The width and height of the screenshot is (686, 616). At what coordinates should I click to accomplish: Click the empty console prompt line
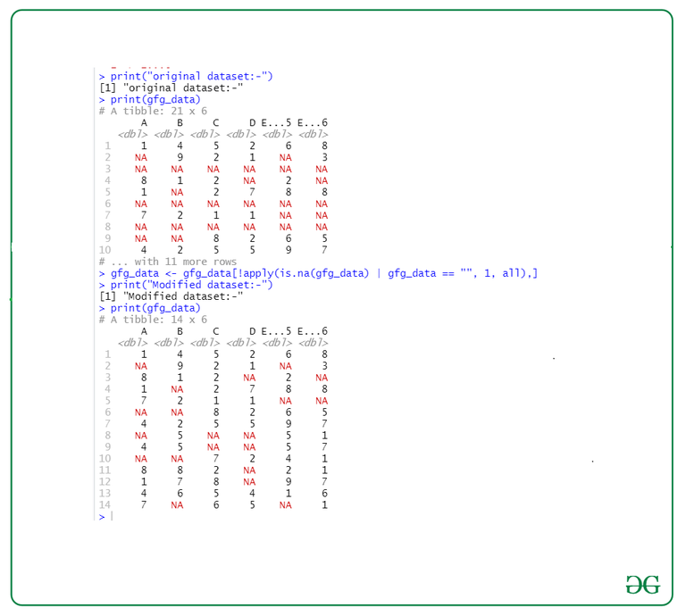106,517
